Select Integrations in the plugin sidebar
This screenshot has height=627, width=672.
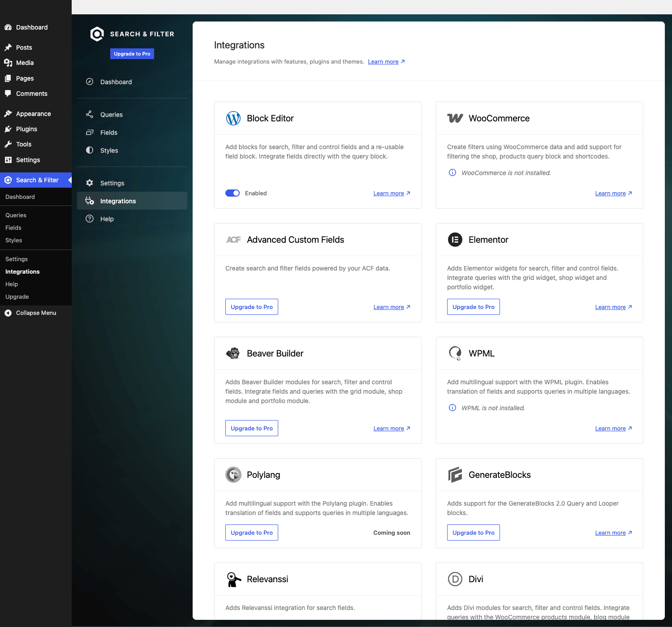[132, 201]
